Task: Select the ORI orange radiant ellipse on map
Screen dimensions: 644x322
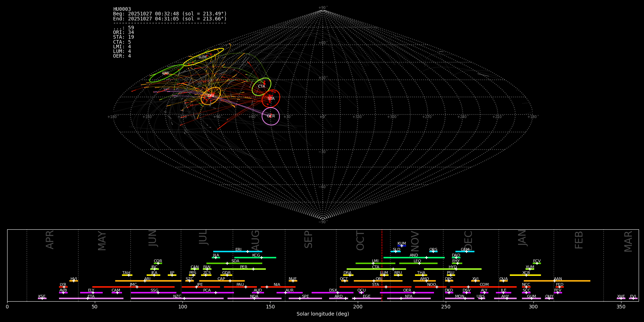Action: point(211,96)
